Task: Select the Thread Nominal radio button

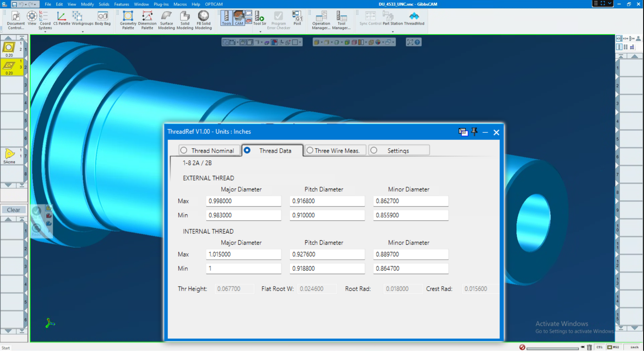Action: pyautogui.click(x=184, y=151)
